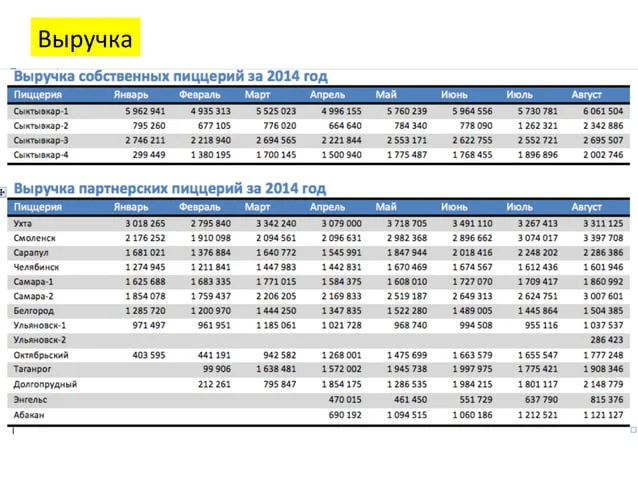Click 'Июнь' header in the partner table
The height and width of the screenshot is (478, 638).
click(x=454, y=207)
